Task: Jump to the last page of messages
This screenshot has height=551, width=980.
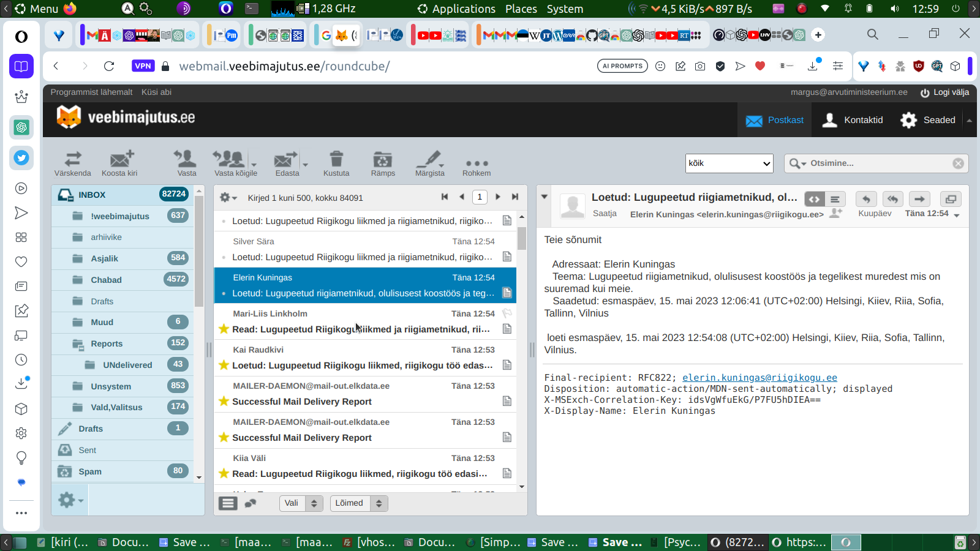Action: pyautogui.click(x=515, y=197)
